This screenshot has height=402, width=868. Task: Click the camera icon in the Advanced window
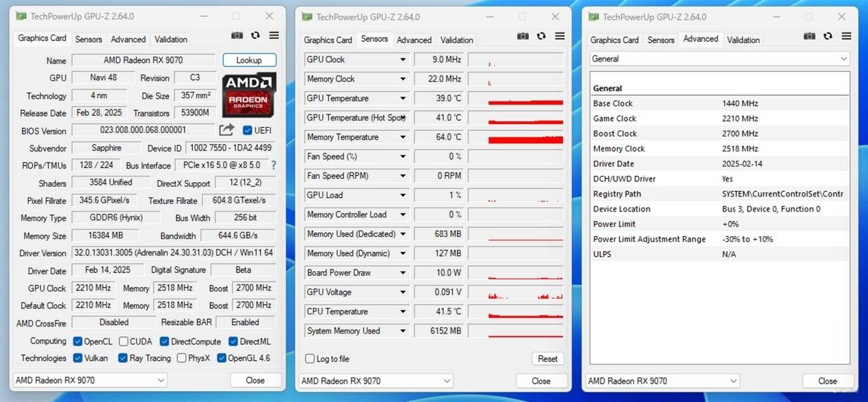pyautogui.click(x=809, y=36)
